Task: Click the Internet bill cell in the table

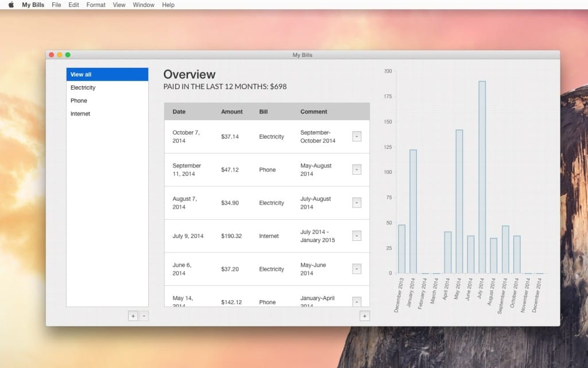Action: [269, 236]
